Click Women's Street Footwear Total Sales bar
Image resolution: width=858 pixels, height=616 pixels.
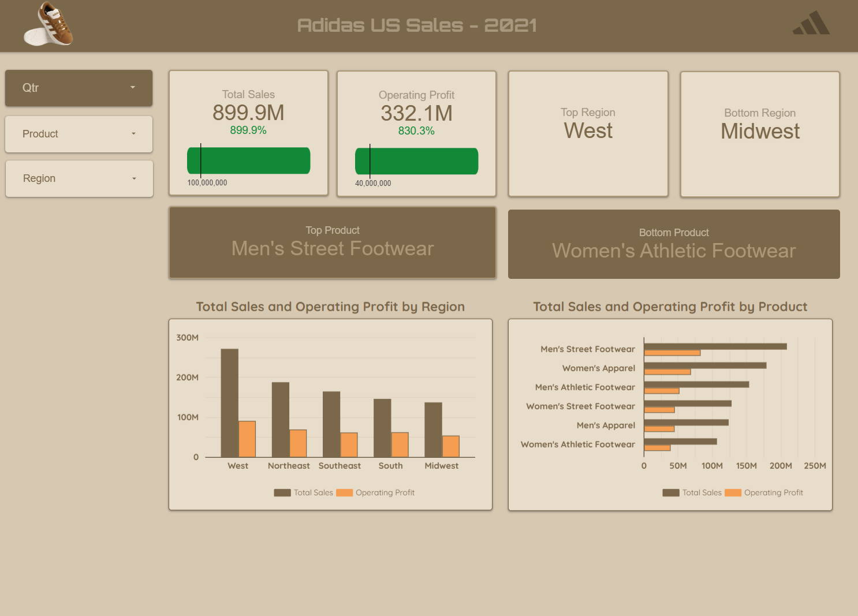pos(688,404)
